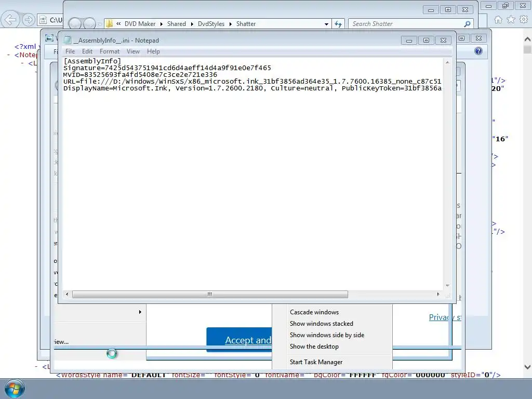Click the page icon in IE address bar

tap(43, 20)
